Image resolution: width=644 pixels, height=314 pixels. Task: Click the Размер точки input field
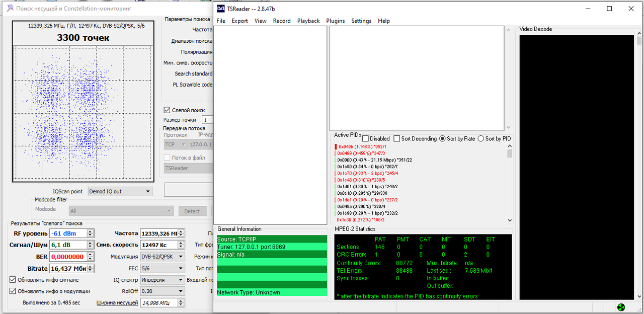[x=207, y=120]
